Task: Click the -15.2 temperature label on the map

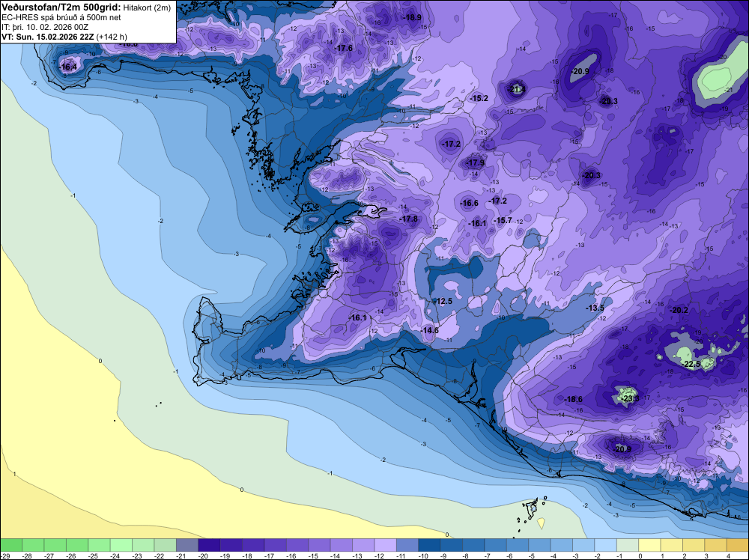Action: [479, 98]
